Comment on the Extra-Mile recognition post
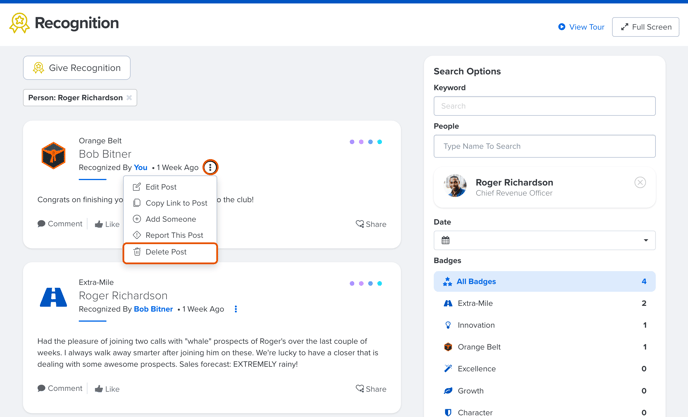Screen dimensions: 688x417 coord(60,388)
